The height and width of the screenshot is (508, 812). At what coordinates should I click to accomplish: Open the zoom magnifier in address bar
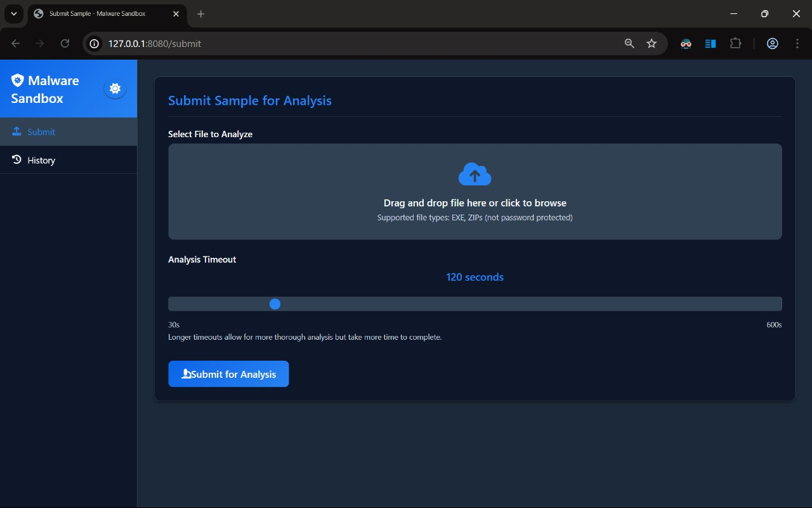pos(629,44)
